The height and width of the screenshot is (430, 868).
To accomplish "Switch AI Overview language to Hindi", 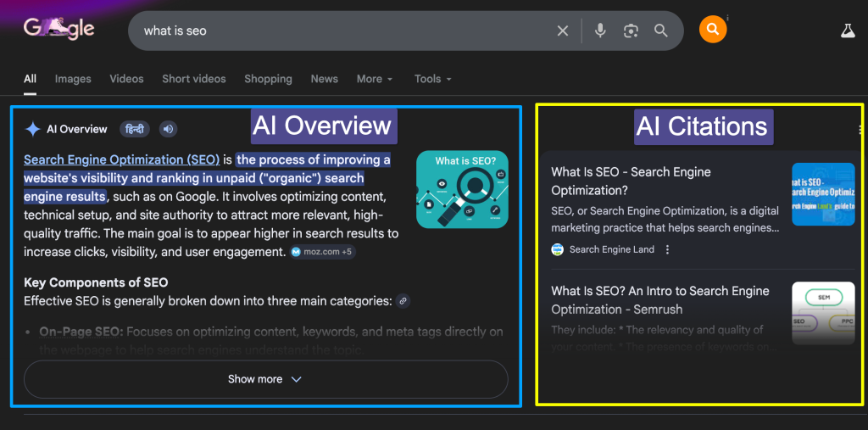I will 134,129.
